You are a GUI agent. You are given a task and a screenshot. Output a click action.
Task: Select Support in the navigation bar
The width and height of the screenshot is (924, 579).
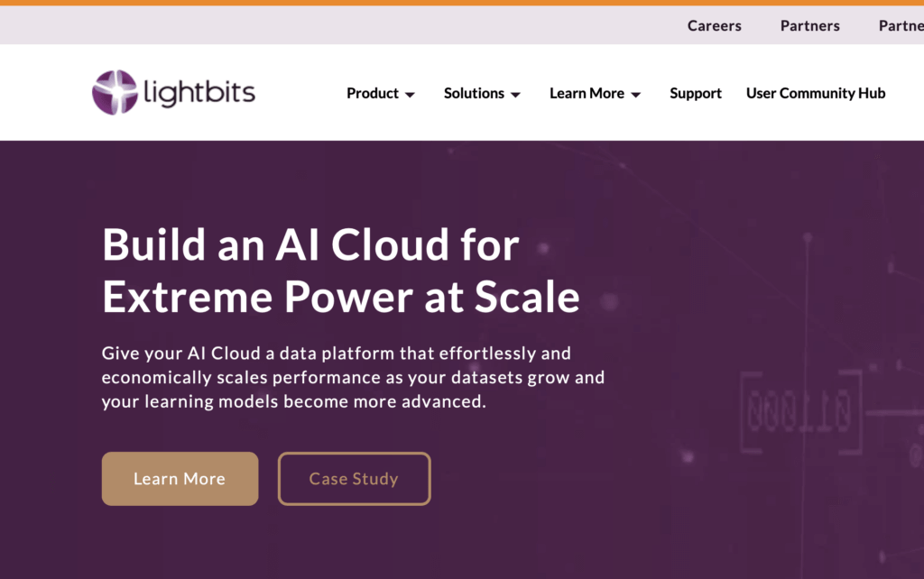point(695,93)
